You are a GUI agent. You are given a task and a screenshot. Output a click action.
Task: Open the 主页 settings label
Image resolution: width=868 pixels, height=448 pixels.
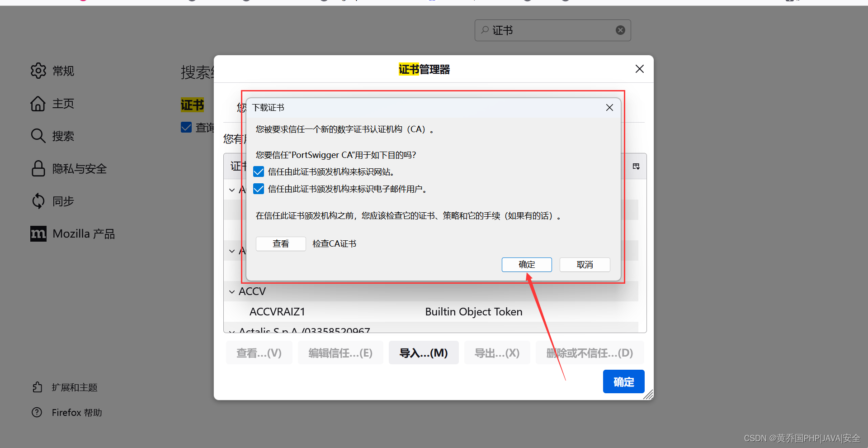(63, 104)
